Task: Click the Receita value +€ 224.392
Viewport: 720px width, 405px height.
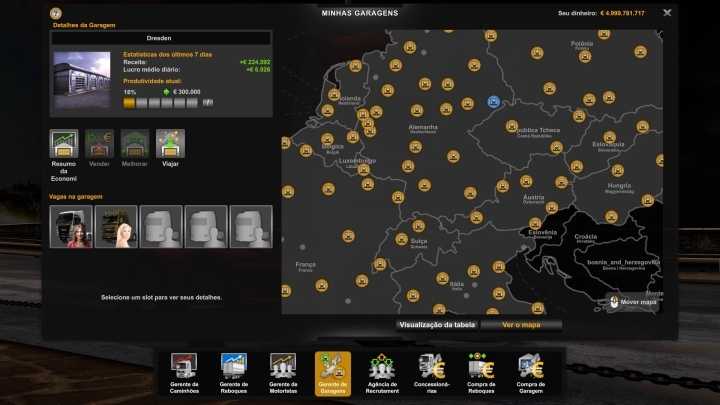Action: pyautogui.click(x=255, y=62)
